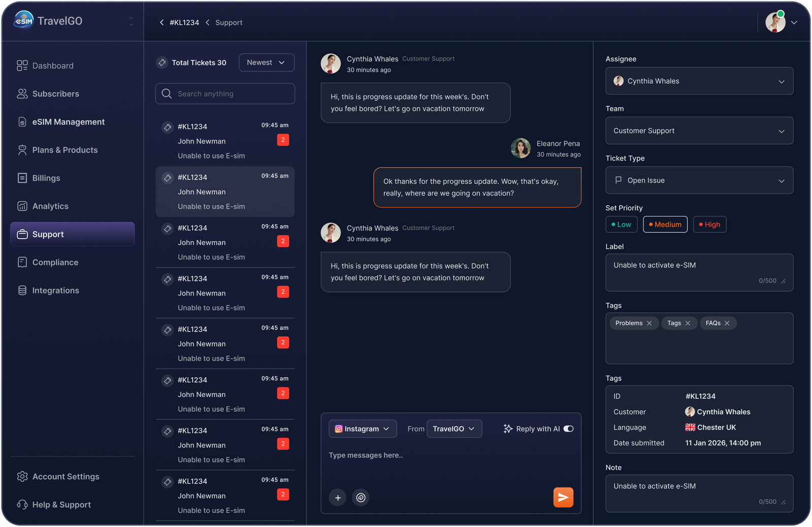
Task: Expand the Assignee Cynthia Whales dropdown
Action: click(699, 81)
